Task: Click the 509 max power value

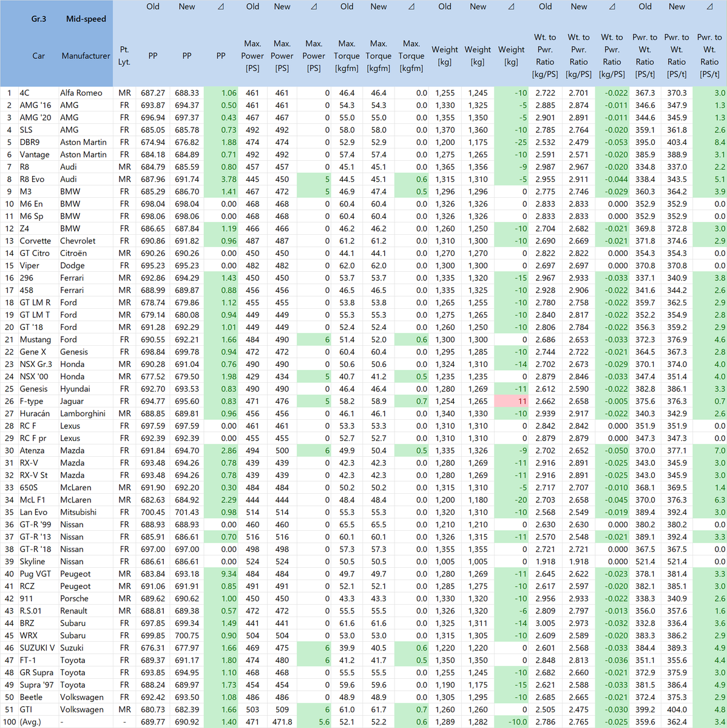Action: pos(282,710)
